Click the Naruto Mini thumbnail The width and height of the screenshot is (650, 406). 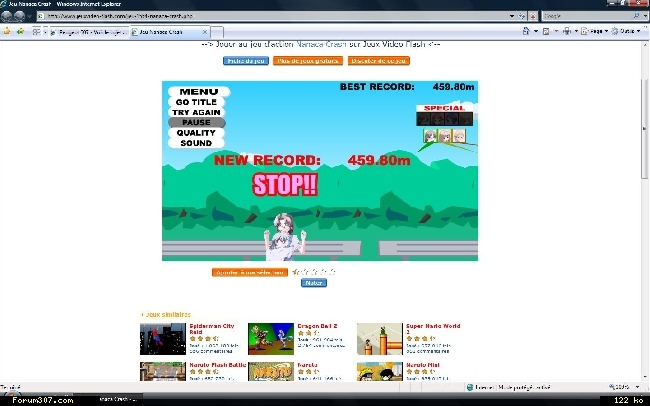pos(380,372)
